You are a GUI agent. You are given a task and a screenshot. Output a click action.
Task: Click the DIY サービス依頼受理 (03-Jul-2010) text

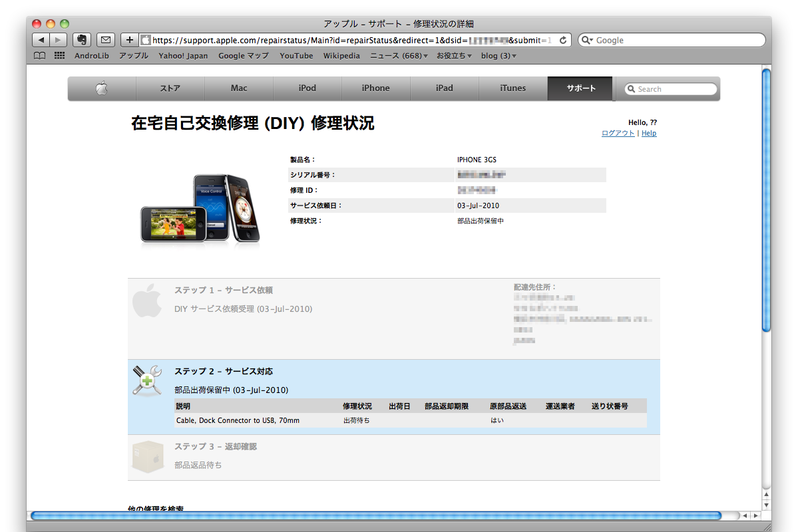pos(244,309)
